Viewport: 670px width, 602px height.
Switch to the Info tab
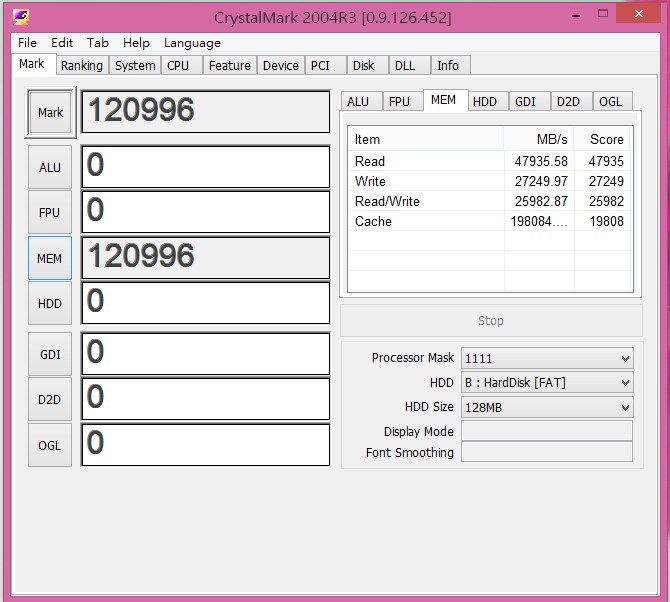pos(448,65)
